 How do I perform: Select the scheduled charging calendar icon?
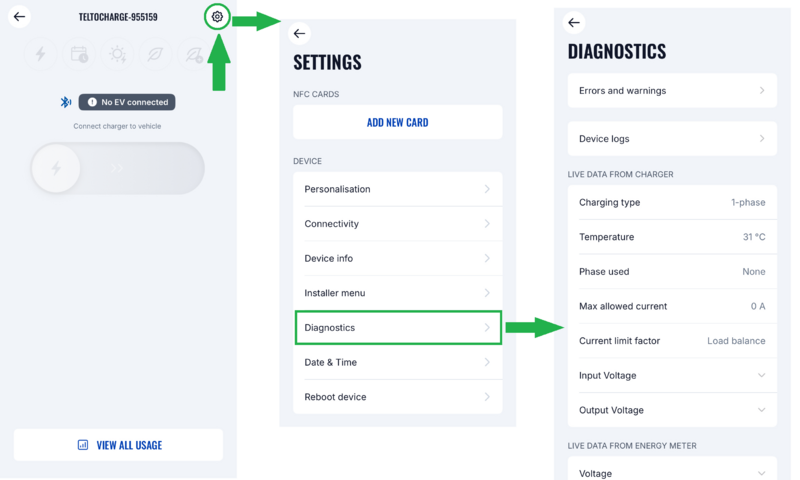coord(79,54)
